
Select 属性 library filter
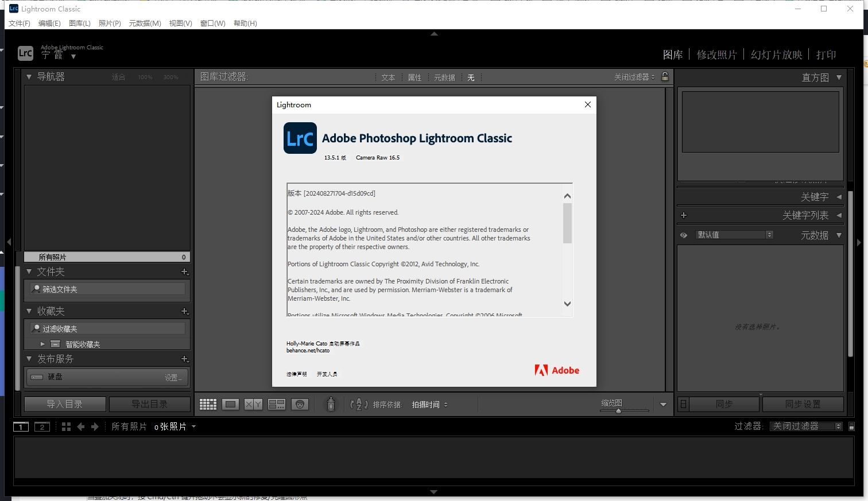pyautogui.click(x=414, y=77)
